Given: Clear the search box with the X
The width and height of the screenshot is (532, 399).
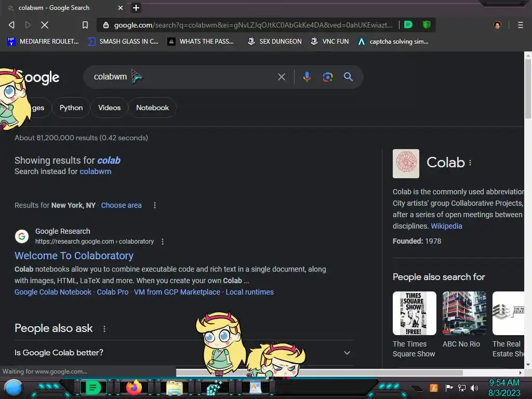Looking at the screenshot, I should [x=281, y=77].
